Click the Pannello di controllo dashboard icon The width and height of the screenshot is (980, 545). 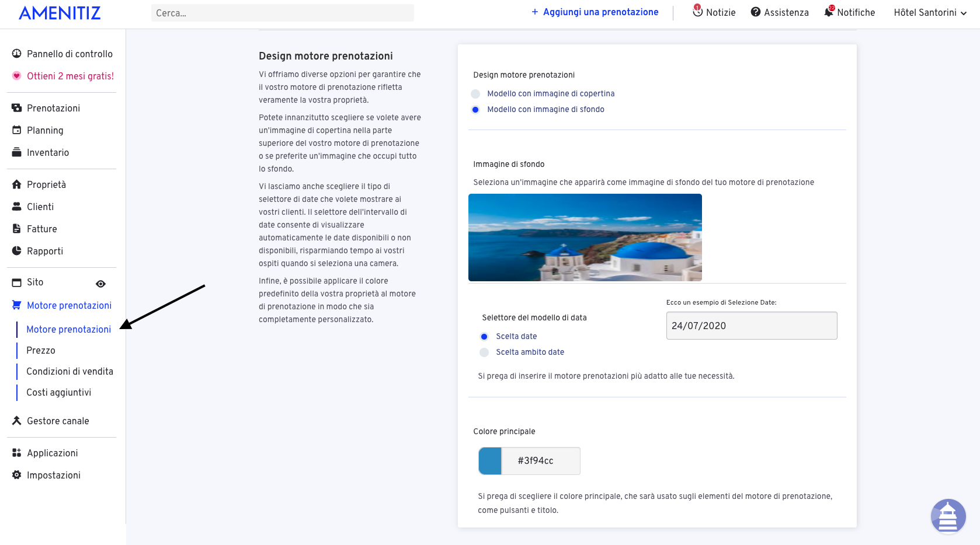click(17, 54)
